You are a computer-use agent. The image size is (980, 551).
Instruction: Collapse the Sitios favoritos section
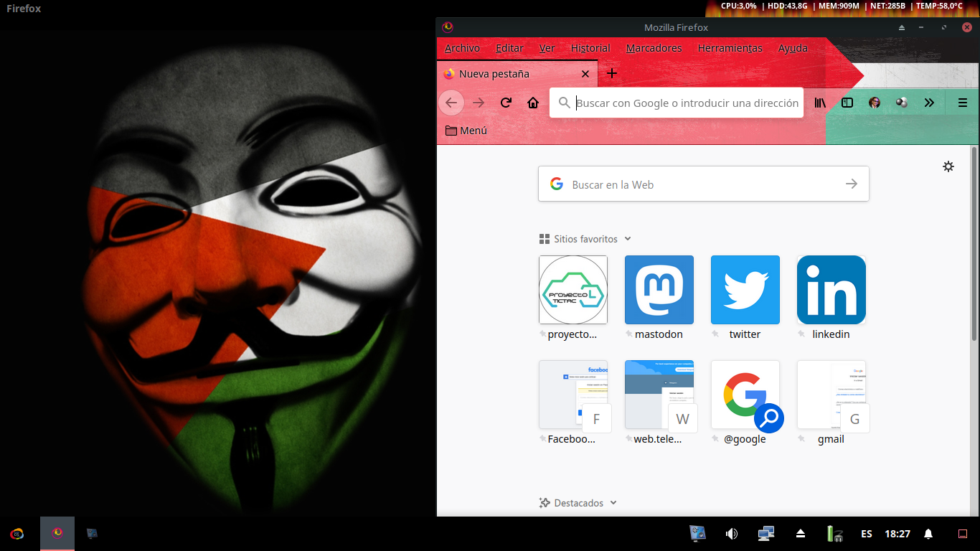click(x=628, y=239)
